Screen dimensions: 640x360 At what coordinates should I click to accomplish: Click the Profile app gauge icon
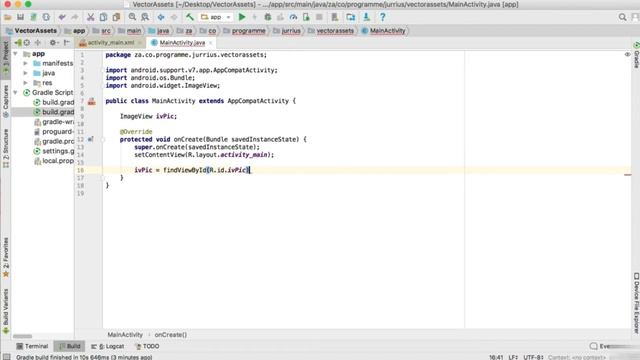pyautogui.click(x=293, y=17)
